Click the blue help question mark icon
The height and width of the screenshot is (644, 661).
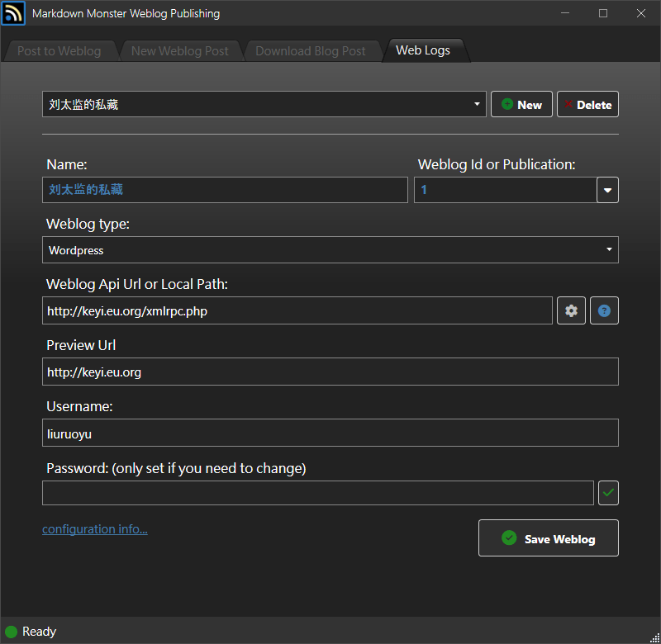[x=604, y=310]
